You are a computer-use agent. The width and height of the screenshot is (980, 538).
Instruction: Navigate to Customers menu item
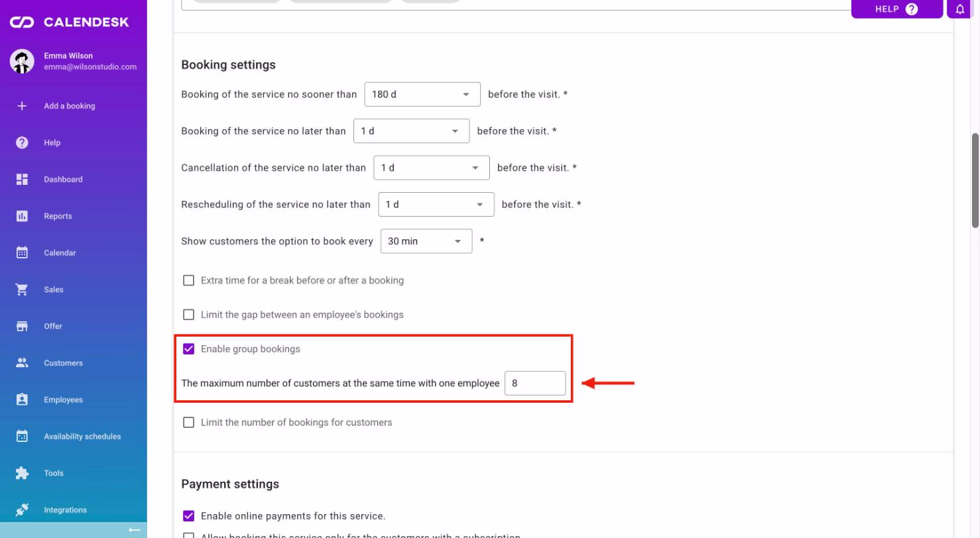(x=74, y=363)
